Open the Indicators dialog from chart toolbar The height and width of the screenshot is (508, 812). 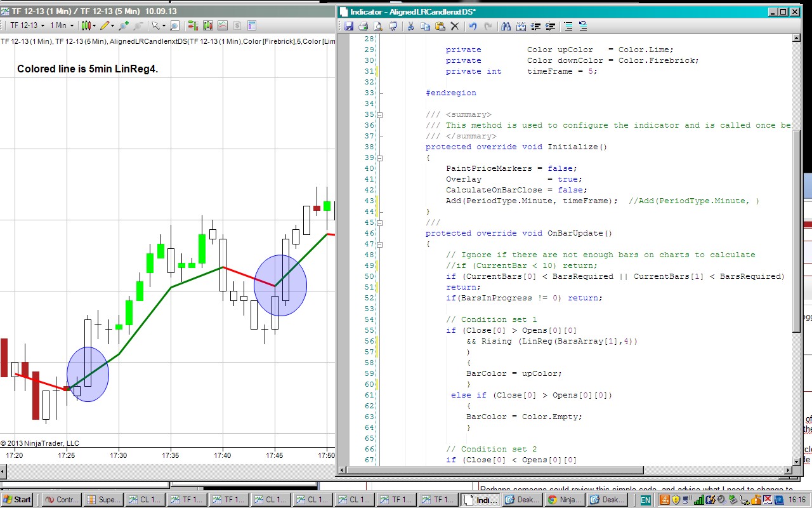(222, 25)
